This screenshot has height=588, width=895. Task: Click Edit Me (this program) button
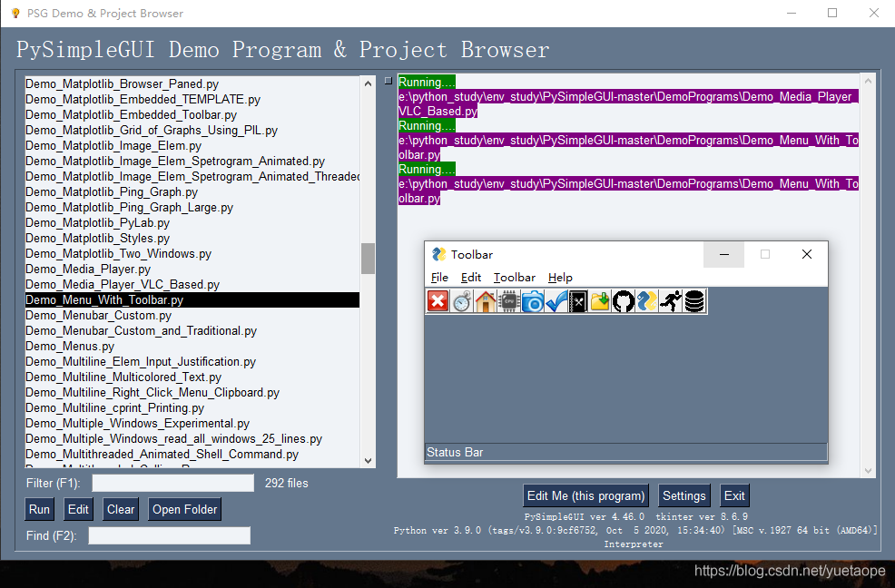[x=585, y=495]
